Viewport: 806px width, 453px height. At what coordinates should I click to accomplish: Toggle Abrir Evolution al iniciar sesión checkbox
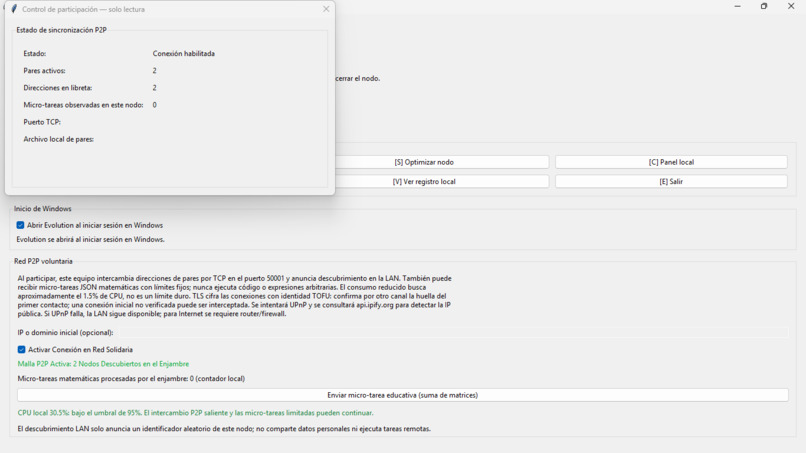point(21,225)
